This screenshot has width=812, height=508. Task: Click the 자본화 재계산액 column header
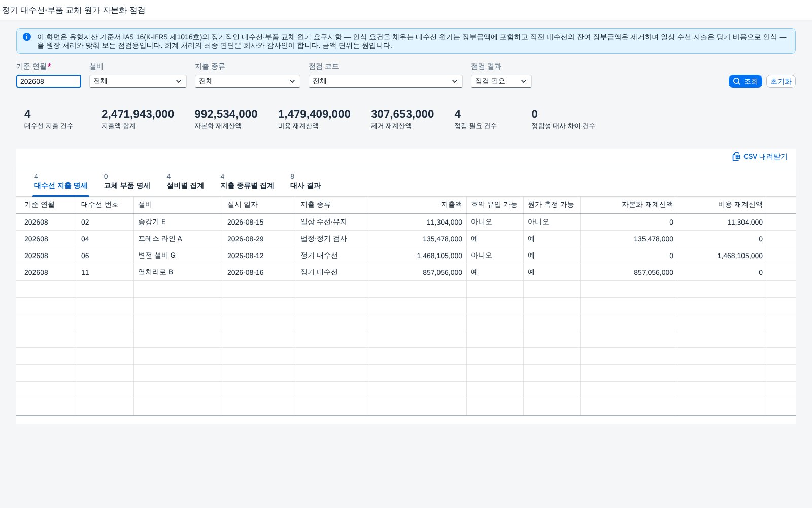(x=629, y=205)
